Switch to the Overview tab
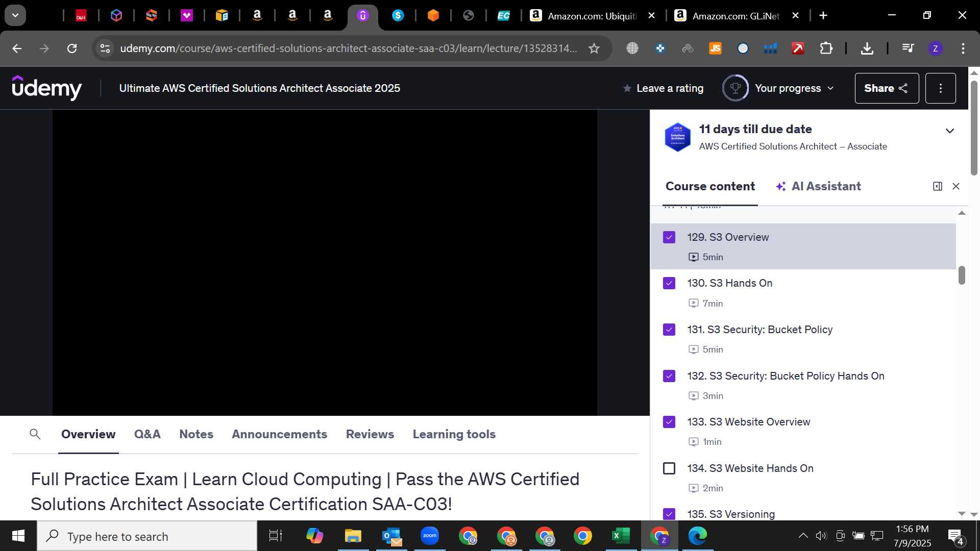Viewport: 980px width, 551px height. [88, 434]
